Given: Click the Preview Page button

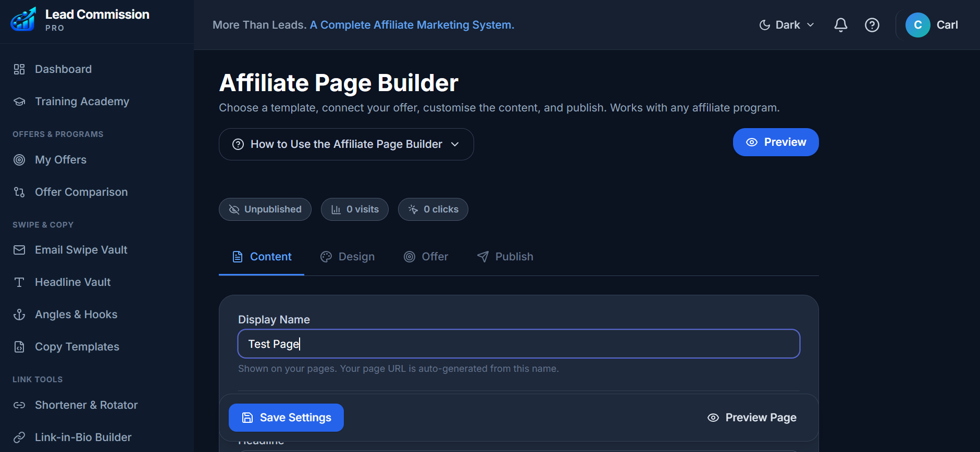Looking at the screenshot, I should 752,418.
